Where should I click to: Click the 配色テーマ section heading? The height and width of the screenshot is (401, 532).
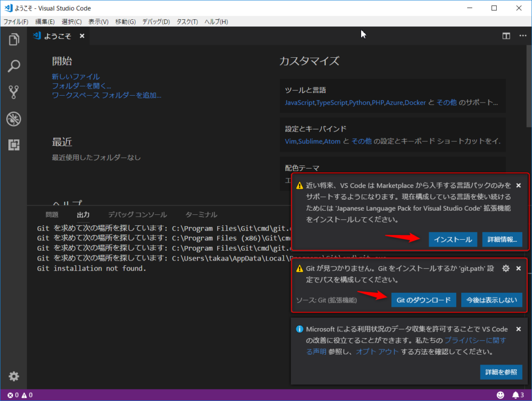[x=302, y=168]
